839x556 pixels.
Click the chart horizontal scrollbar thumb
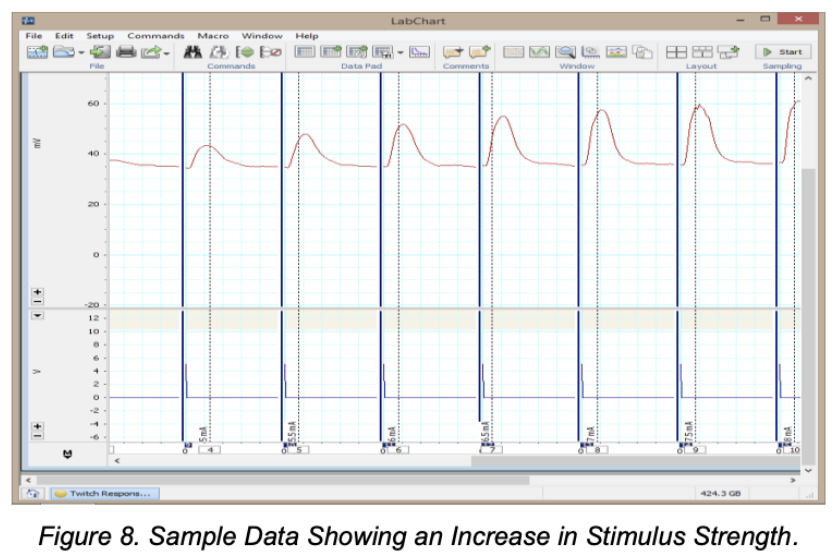(636, 461)
